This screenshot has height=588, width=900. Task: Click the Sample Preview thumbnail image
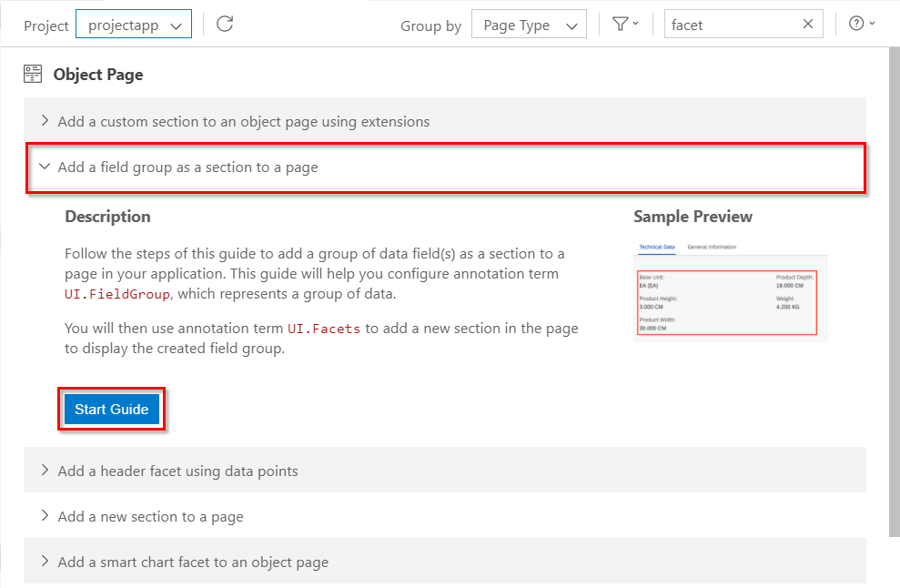[x=730, y=291]
